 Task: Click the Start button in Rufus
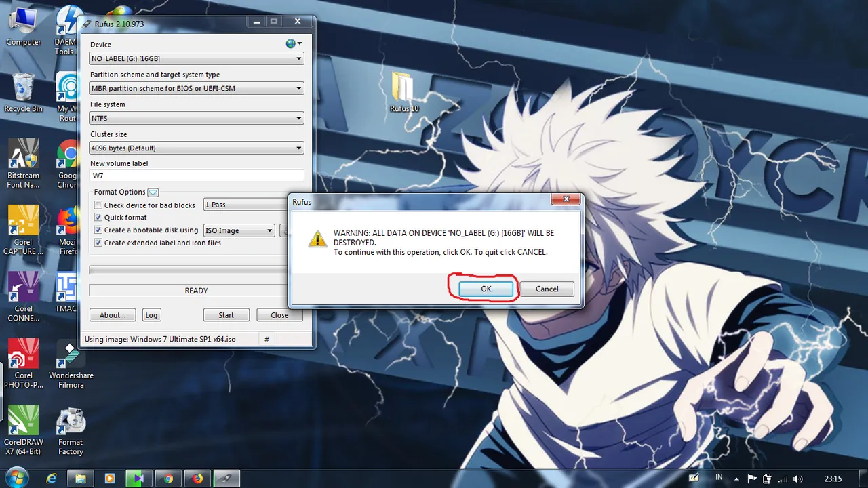226,315
